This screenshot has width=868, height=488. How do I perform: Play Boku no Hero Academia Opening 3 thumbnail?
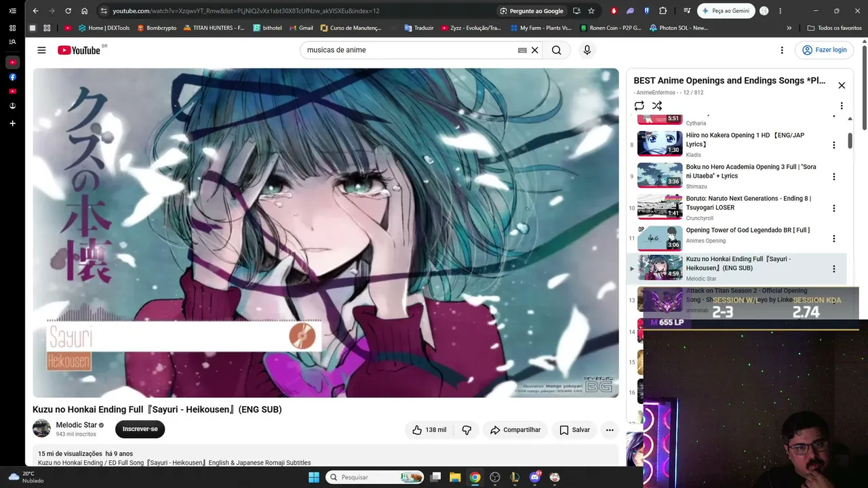660,175
